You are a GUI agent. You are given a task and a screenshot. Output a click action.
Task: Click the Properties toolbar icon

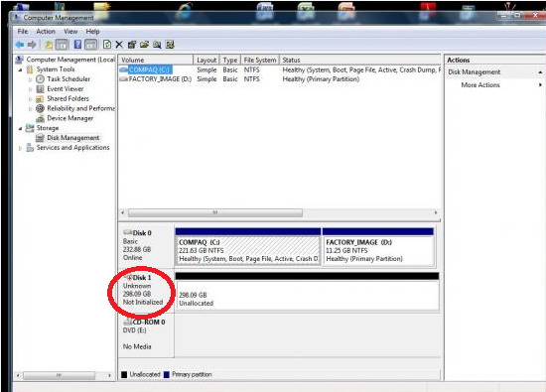click(132, 45)
